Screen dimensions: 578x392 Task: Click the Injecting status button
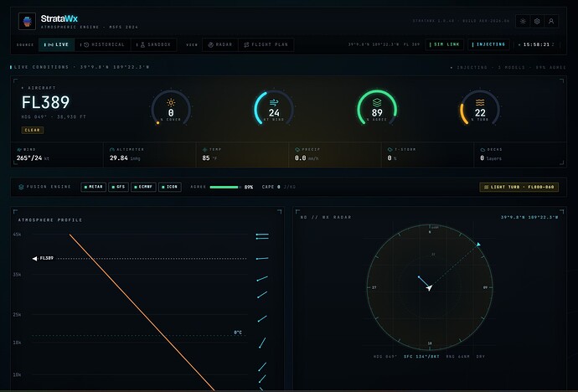pos(489,44)
